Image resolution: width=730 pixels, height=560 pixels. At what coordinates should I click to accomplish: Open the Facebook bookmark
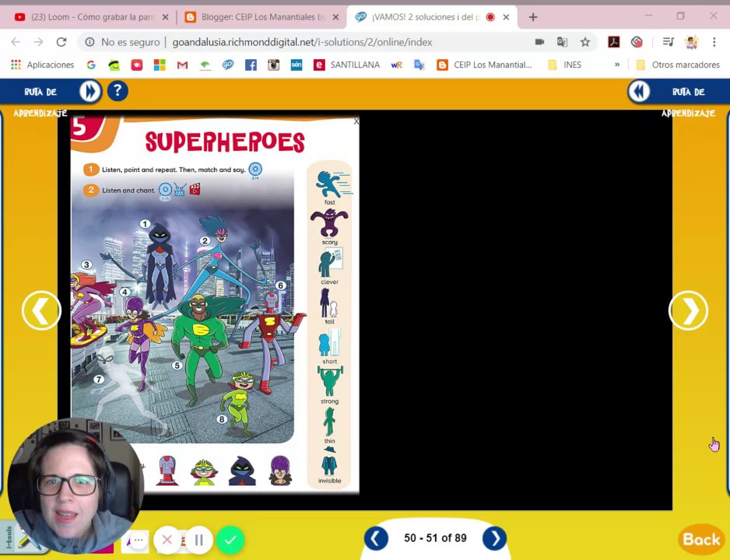coord(251,65)
